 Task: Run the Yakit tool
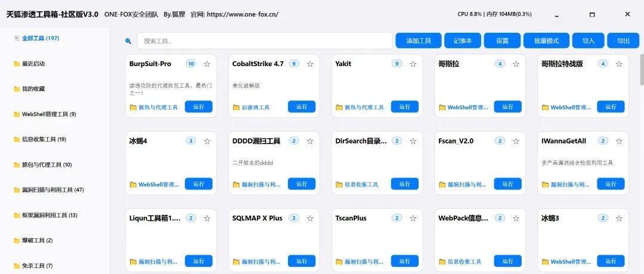click(404, 107)
